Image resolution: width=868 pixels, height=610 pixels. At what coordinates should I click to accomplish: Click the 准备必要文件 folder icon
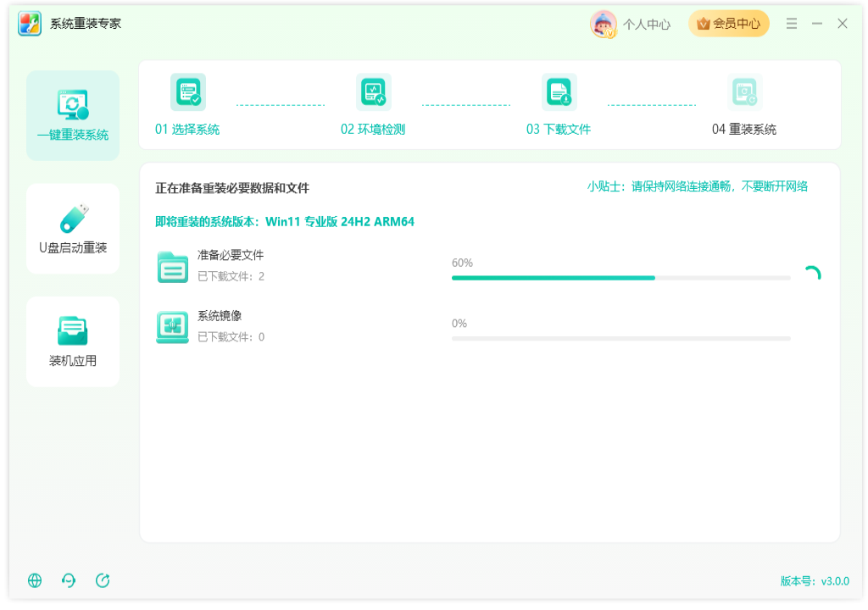tap(173, 267)
